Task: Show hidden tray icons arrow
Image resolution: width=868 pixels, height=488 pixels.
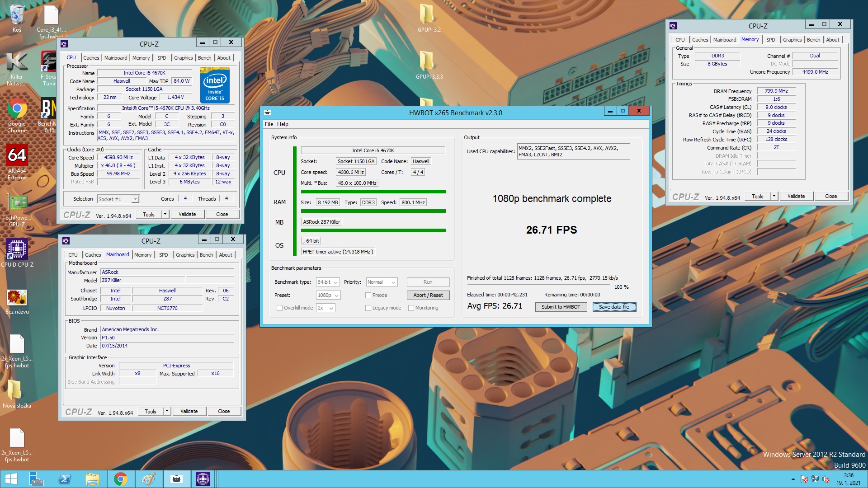Action: pyautogui.click(x=793, y=479)
